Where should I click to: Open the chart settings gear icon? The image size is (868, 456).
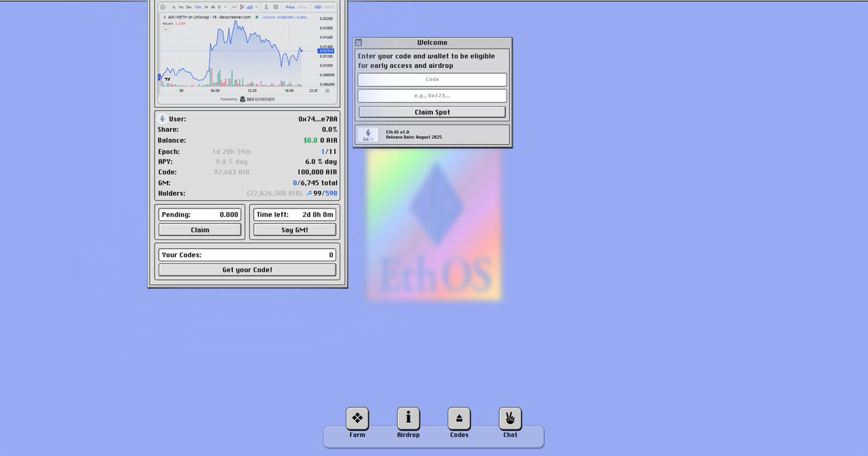tap(327, 90)
